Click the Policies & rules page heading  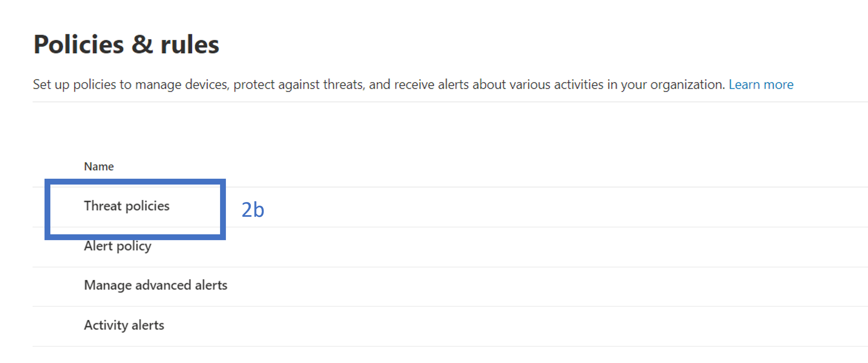(x=126, y=44)
